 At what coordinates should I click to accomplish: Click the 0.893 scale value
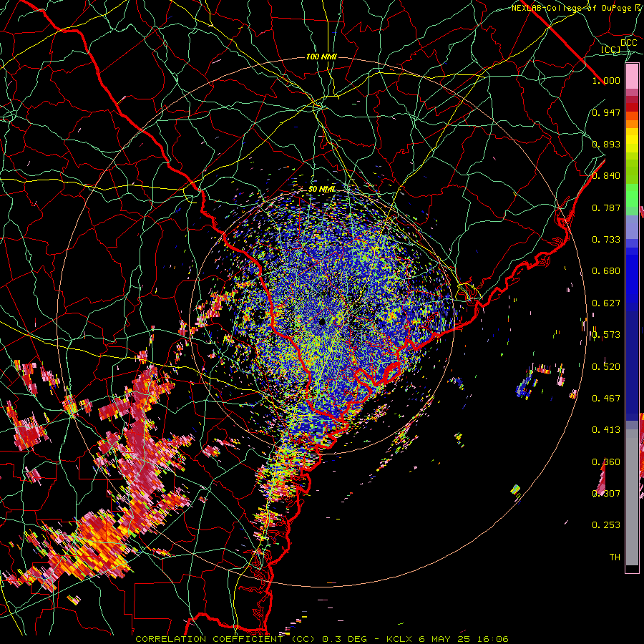coord(606,144)
